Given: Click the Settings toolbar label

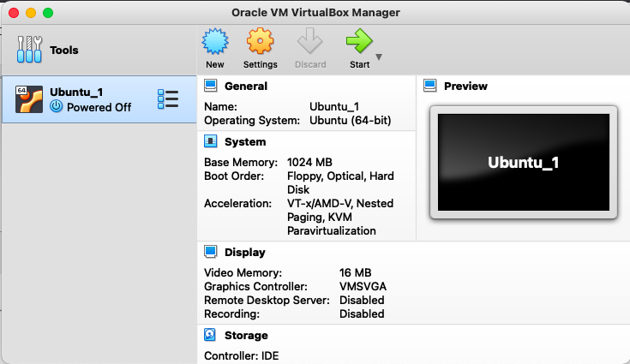Looking at the screenshot, I should pos(260,64).
